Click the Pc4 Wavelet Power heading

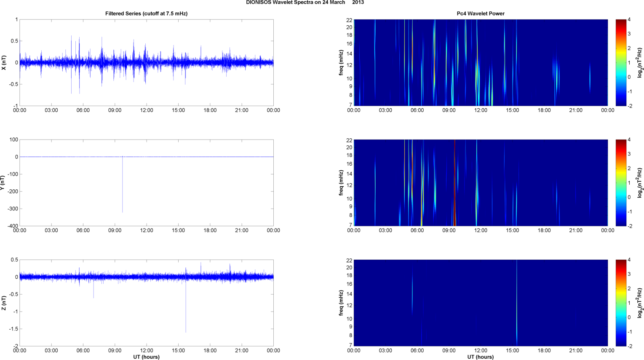pos(481,13)
